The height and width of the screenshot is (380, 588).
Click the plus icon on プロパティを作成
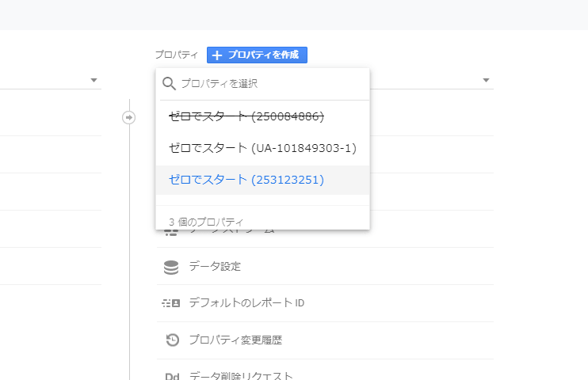coord(217,55)
